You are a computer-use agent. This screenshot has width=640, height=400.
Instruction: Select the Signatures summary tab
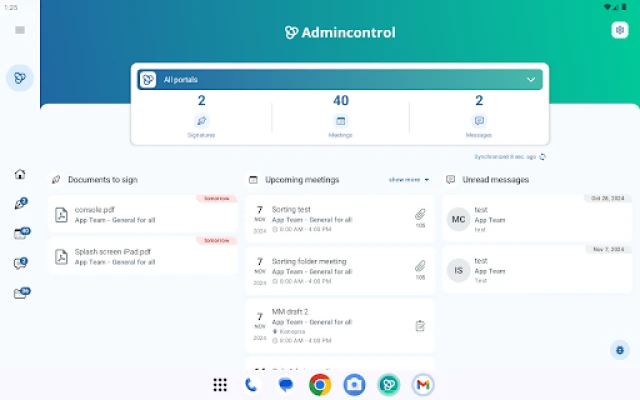(202, 117)
